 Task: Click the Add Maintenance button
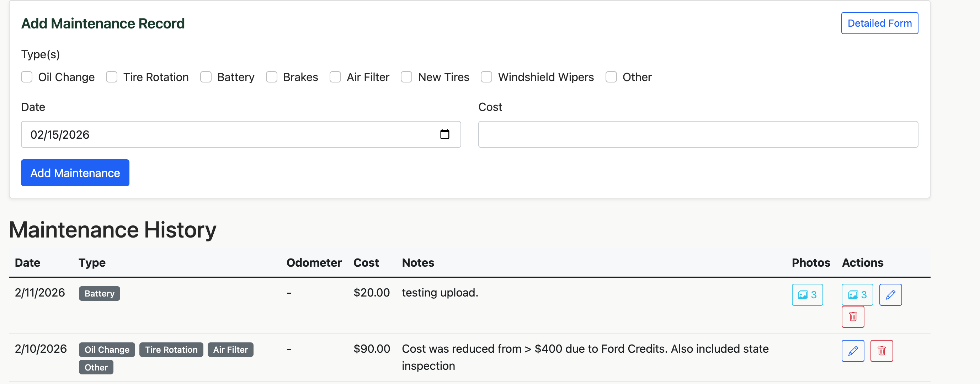(x=75, y=173)
